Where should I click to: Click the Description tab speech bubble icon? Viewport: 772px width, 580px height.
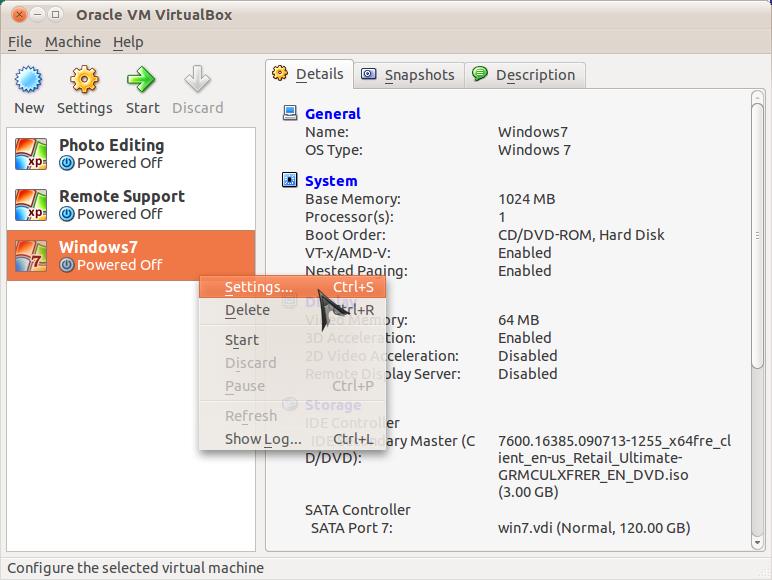pyautogui.click(x=480, y=74)
